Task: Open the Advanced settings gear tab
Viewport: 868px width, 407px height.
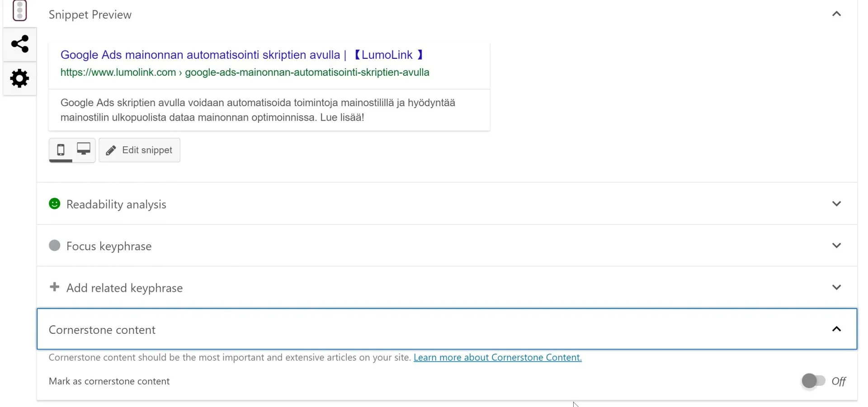Action: (x=19, y=79)
